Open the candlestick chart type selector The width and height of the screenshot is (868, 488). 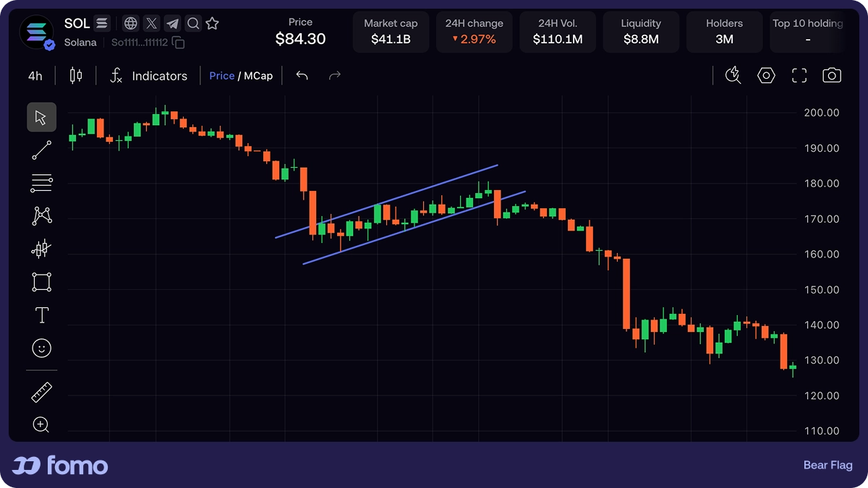[76, 75]
